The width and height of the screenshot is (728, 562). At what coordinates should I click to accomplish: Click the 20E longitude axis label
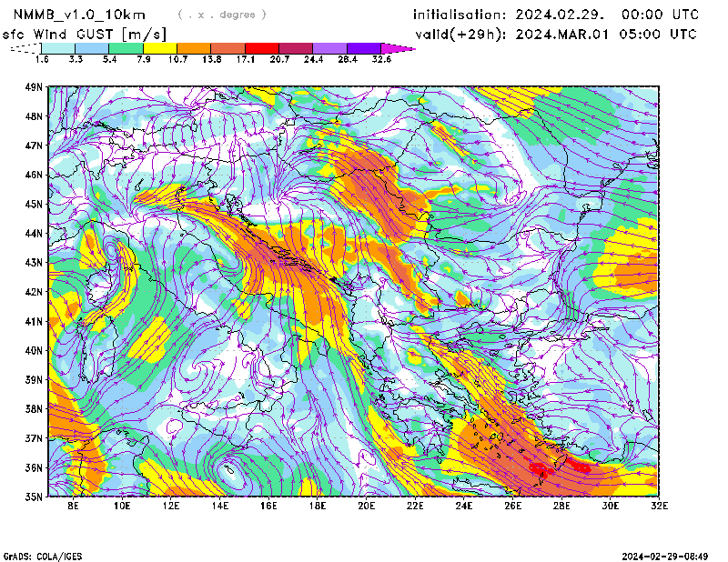click(367, 505)
